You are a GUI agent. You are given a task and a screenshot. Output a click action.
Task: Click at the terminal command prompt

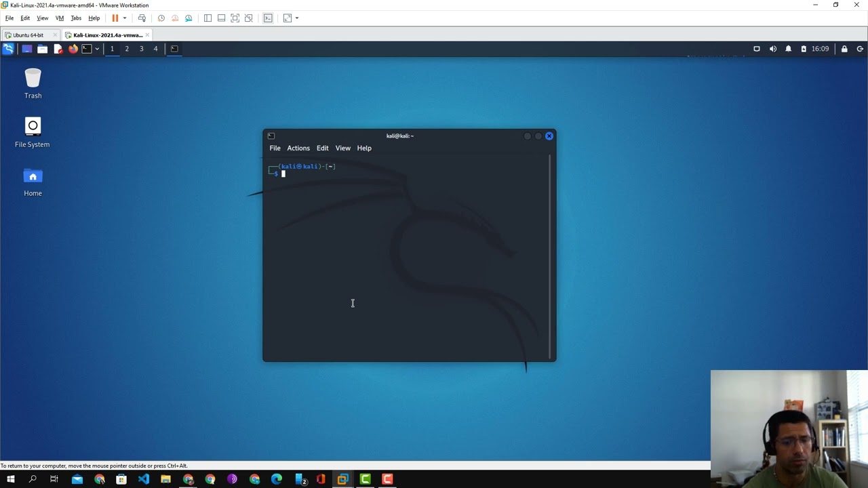[x=283, y=174]
